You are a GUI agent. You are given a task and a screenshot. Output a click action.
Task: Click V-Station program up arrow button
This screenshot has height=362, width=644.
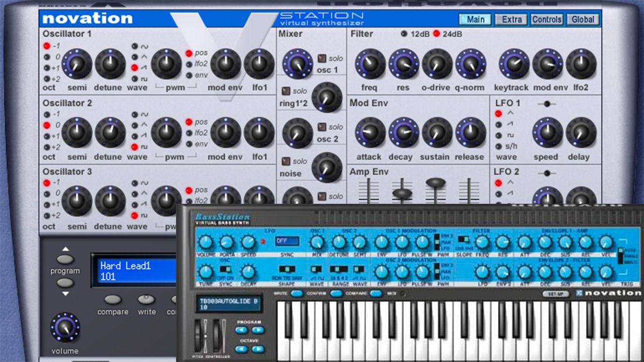coord(64,259)
